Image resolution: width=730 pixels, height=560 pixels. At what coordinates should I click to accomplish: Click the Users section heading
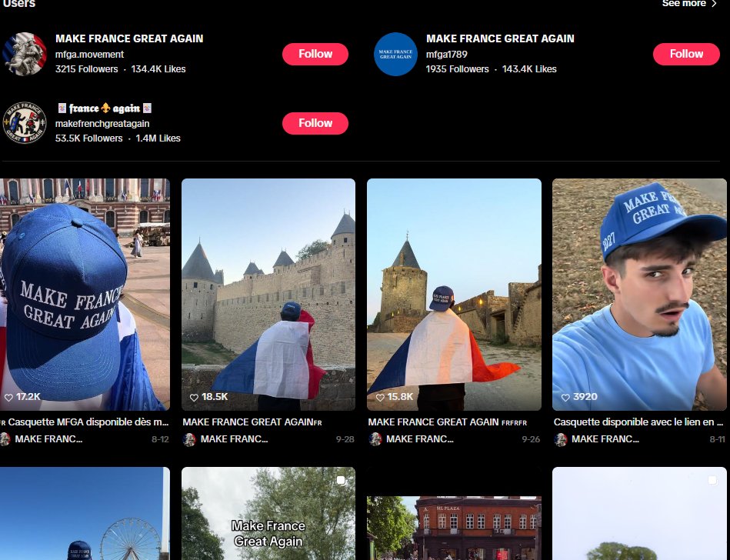click(19, 4)
